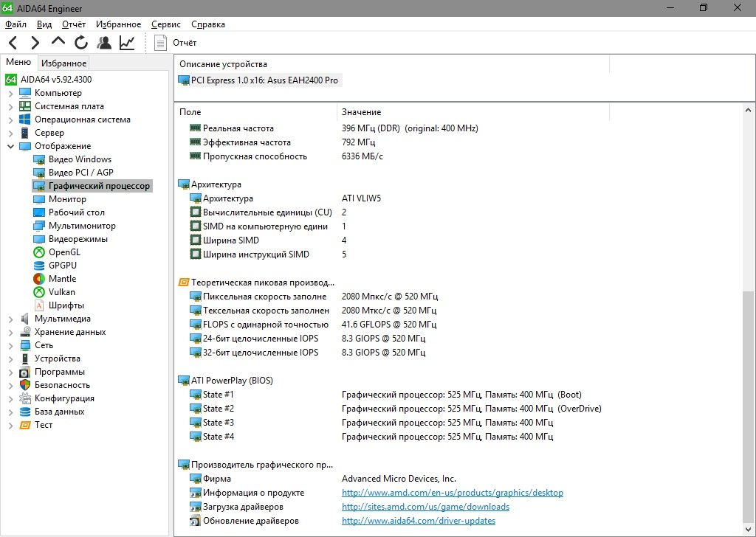Select Видео Windows in the tree
Image resolution: width=756 pixels, height=537 pixels.
coord(80,159)
